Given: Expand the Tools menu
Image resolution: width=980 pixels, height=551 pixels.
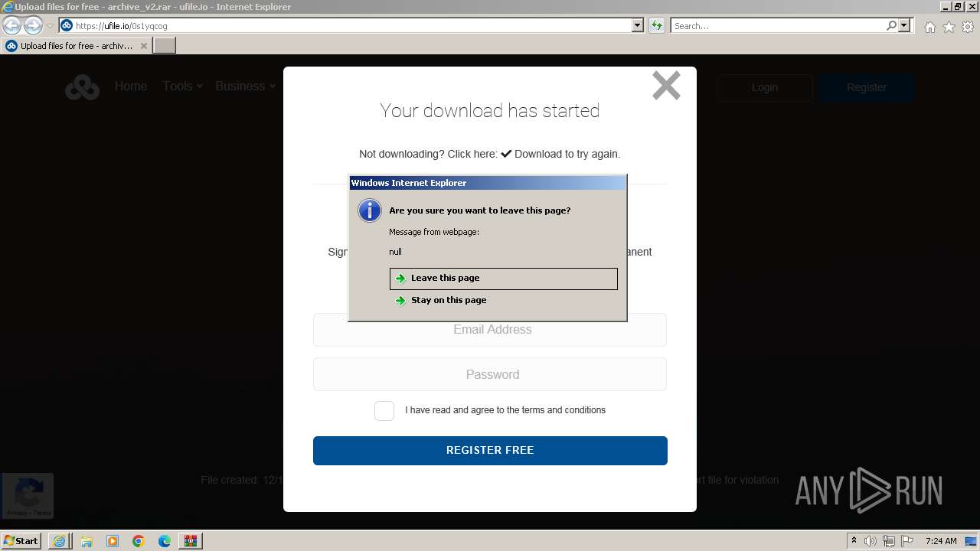Looking at the screenshot, I should click(x=182, y=86).
